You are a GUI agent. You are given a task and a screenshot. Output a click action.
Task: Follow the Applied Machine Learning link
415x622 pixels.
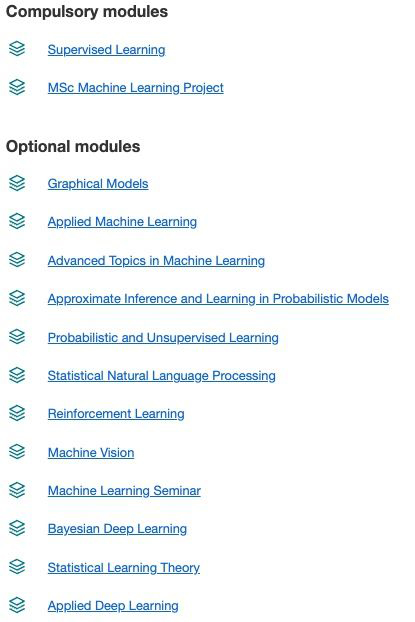pos(122,222)
